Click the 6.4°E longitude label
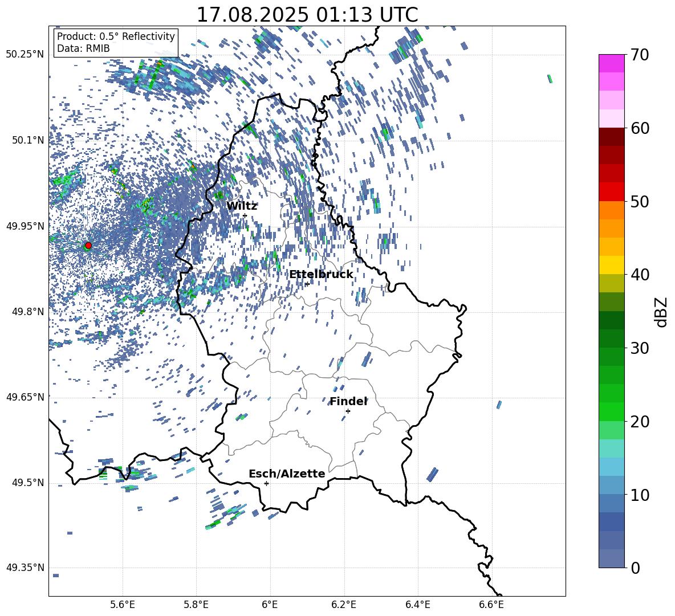Image resolution: width=675 pixels, height=616 pixels. (417, 605)
